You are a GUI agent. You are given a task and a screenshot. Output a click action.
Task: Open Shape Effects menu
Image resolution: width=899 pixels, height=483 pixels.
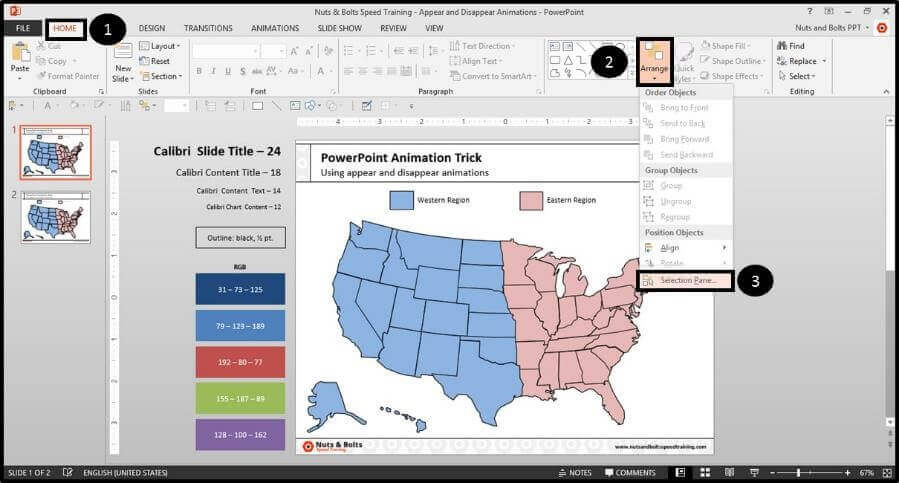click(x=732, y=76)
